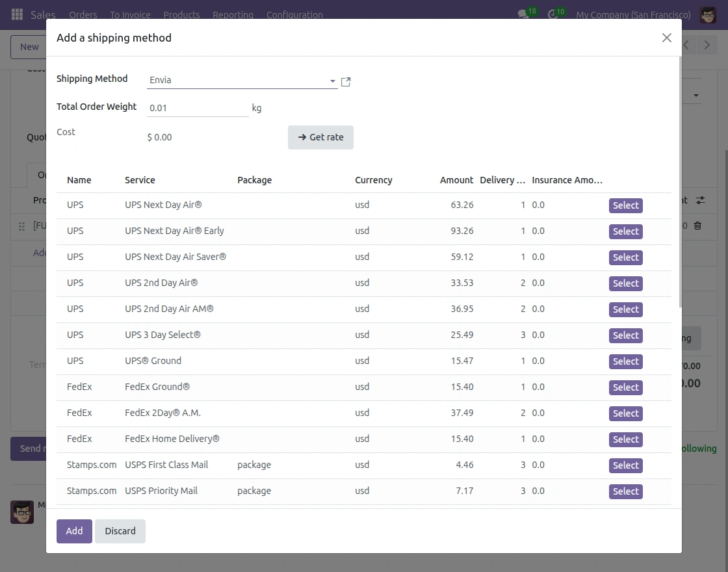728x572 pixels.
Task: Select the Stamps.com USPS Priority Mail rate
Action: pyautogui.click(x=625, y=491)
